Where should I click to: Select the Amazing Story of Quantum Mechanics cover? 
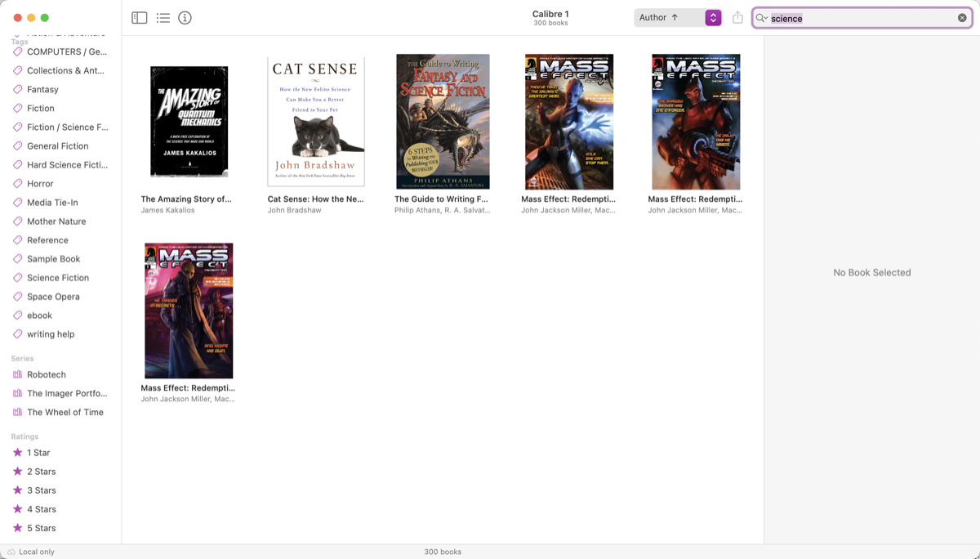pos(189,122)
